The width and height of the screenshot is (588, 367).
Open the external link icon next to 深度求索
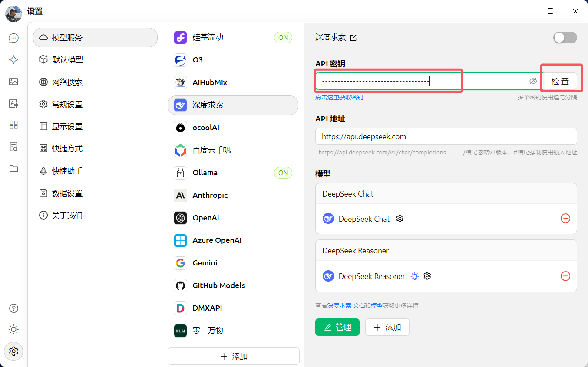point(353,38)
